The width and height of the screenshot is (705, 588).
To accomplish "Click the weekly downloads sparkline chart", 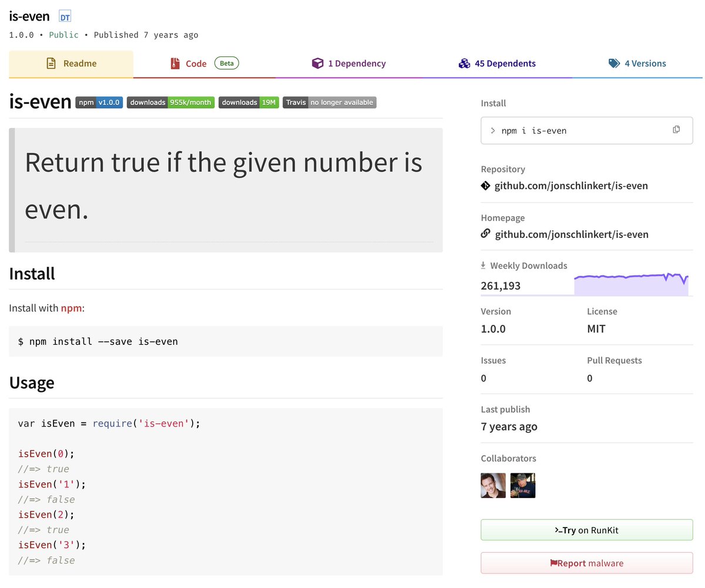I will tap(632, 284).
